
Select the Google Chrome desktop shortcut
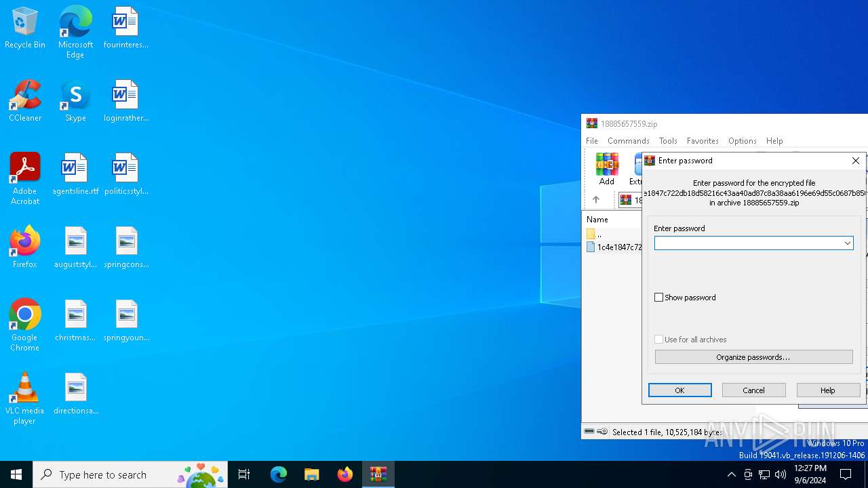pyautogui.click(x=25, y=325)
